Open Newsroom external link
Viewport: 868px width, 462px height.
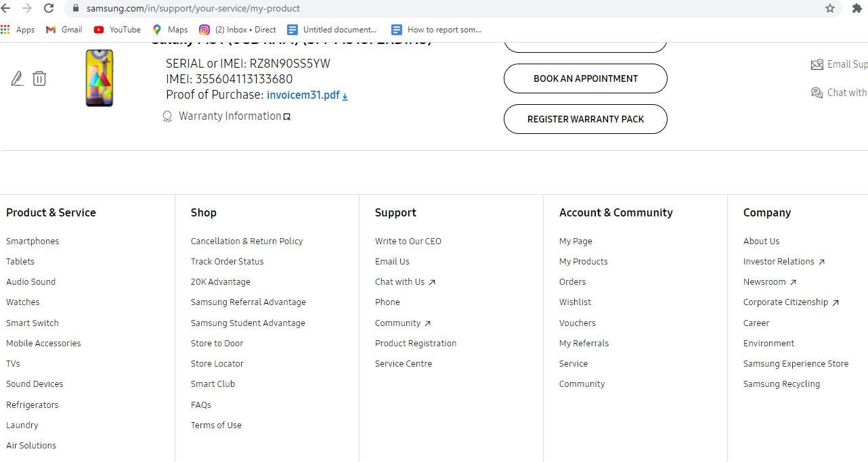(770, 282)
